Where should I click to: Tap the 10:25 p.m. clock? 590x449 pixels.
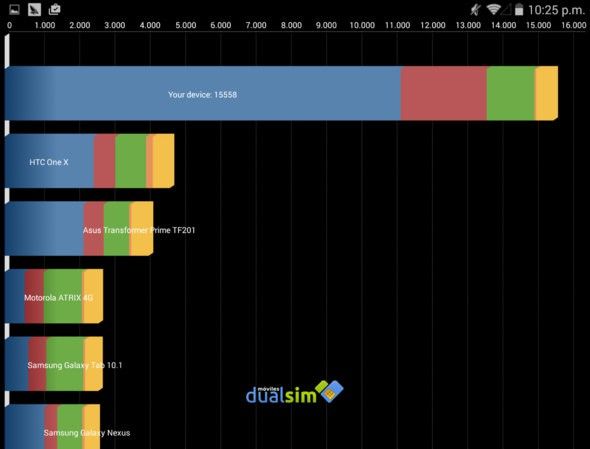click(x=557, y=10)
